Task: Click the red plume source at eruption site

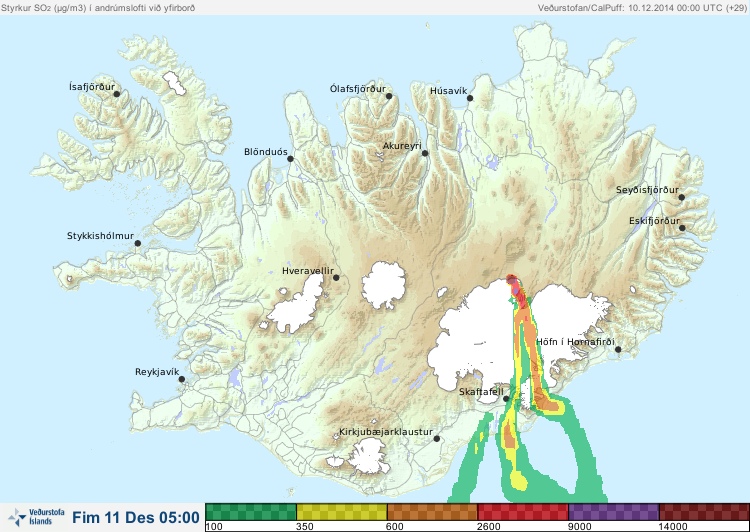Action: (512, 279)
